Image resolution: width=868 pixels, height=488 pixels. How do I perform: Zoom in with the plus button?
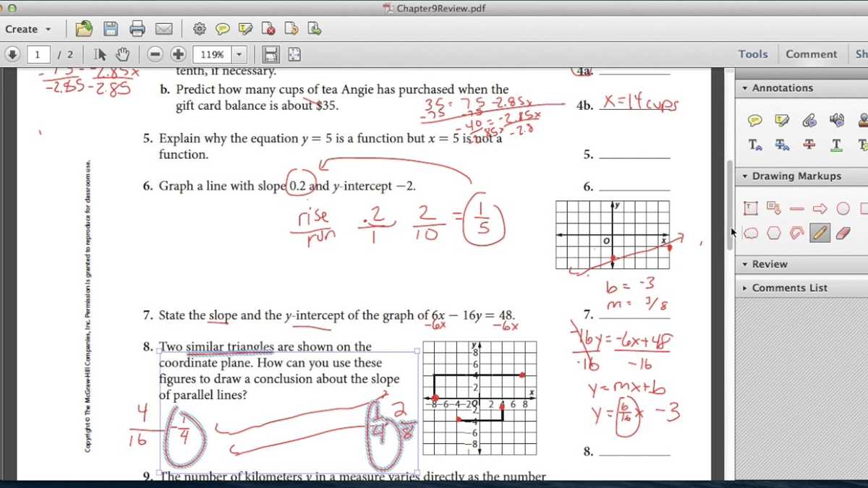click(178, 54)
